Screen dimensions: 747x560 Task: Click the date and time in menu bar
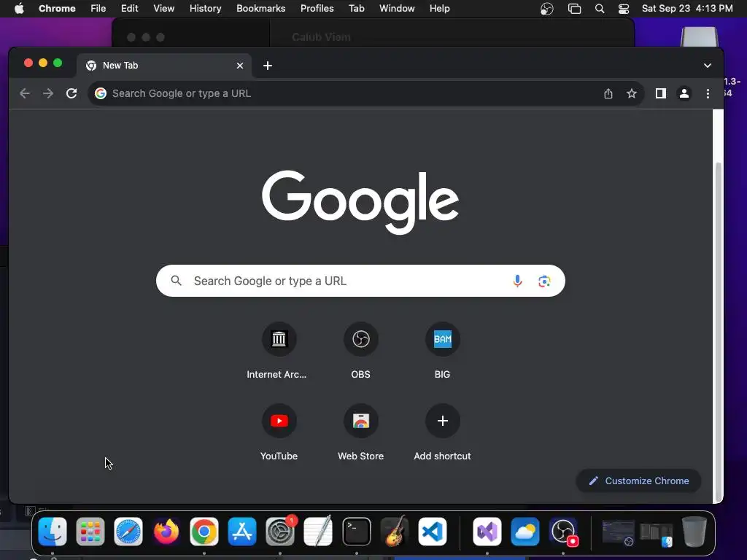pos(687,9)
